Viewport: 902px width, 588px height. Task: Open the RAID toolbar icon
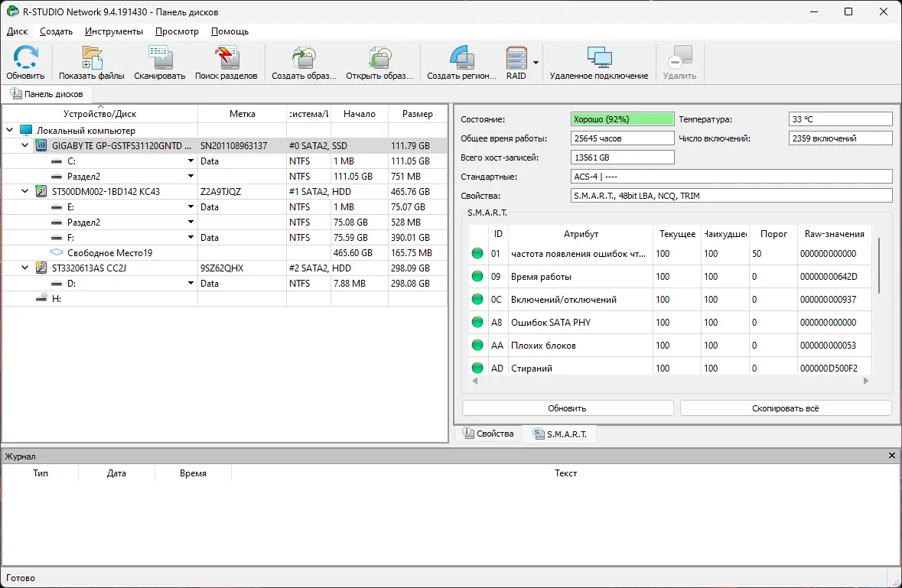point(516,57)
